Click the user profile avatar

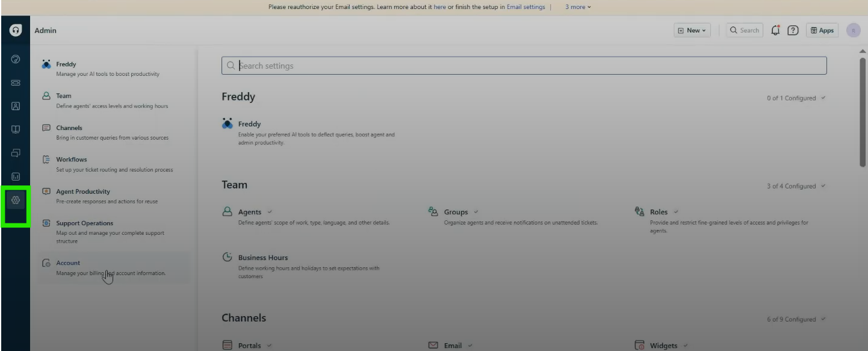tap(853, 31)
